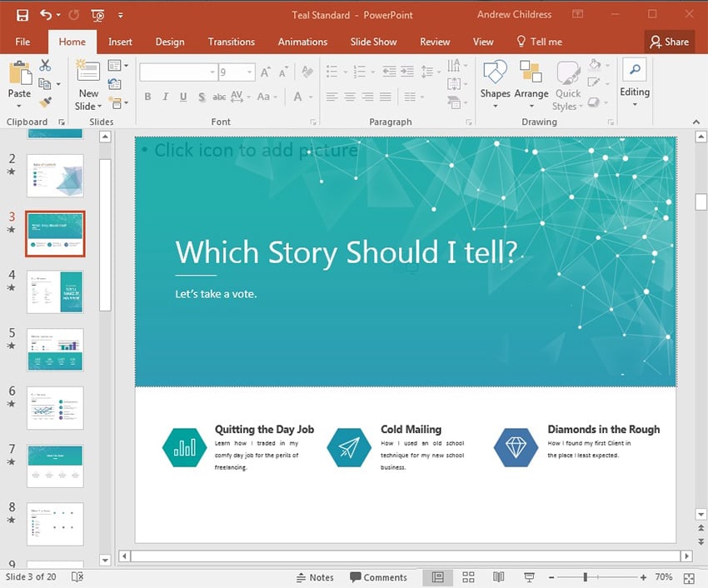Click the Format Painter brush

click(45, 102)
